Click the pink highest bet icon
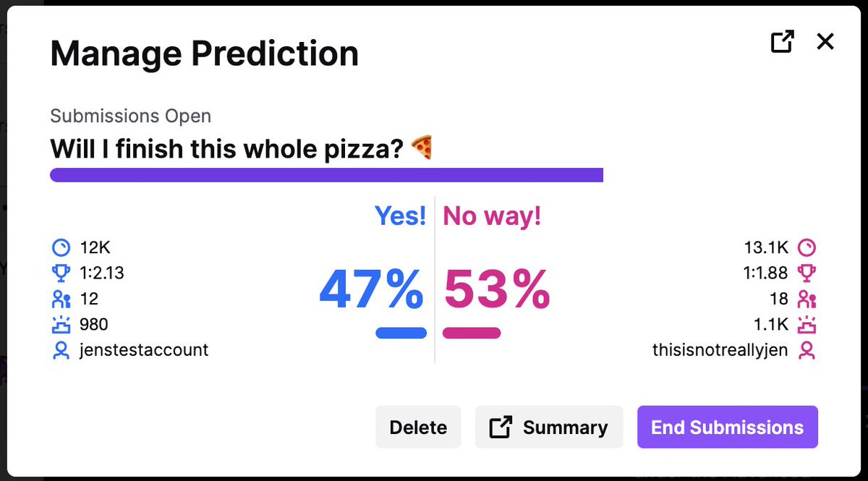868x481 pixels. click(x=806, y=325)
